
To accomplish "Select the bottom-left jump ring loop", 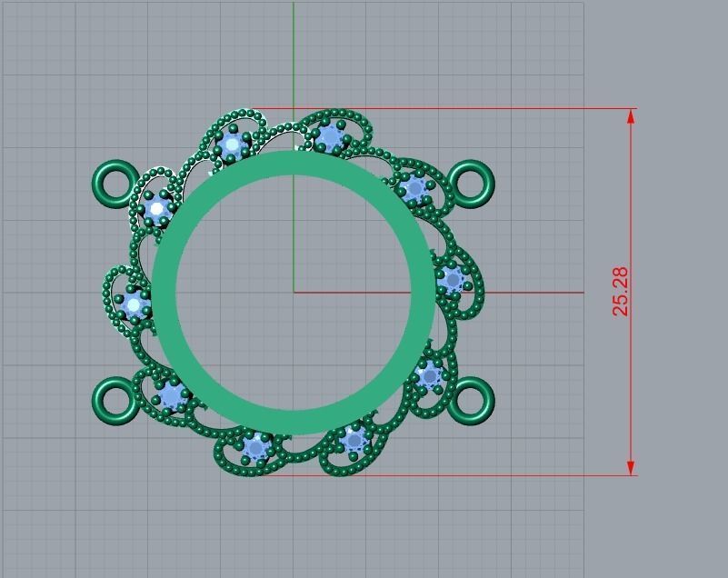I will (115, 401).
